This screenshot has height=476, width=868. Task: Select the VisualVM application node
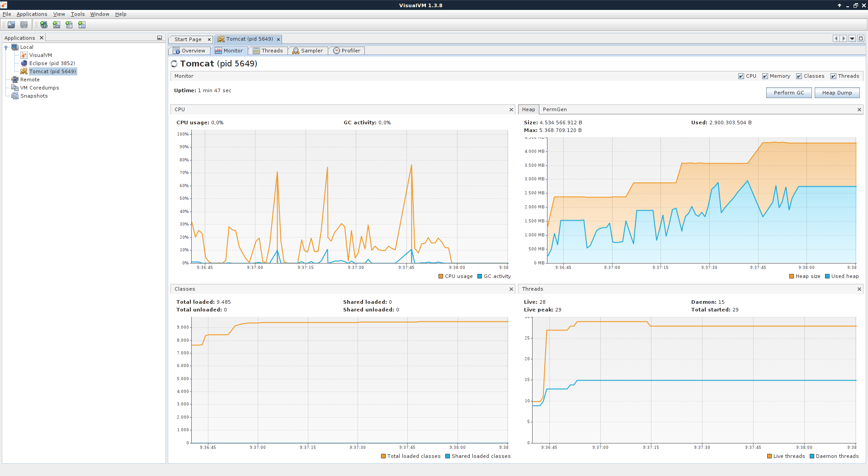pos(40,55)
